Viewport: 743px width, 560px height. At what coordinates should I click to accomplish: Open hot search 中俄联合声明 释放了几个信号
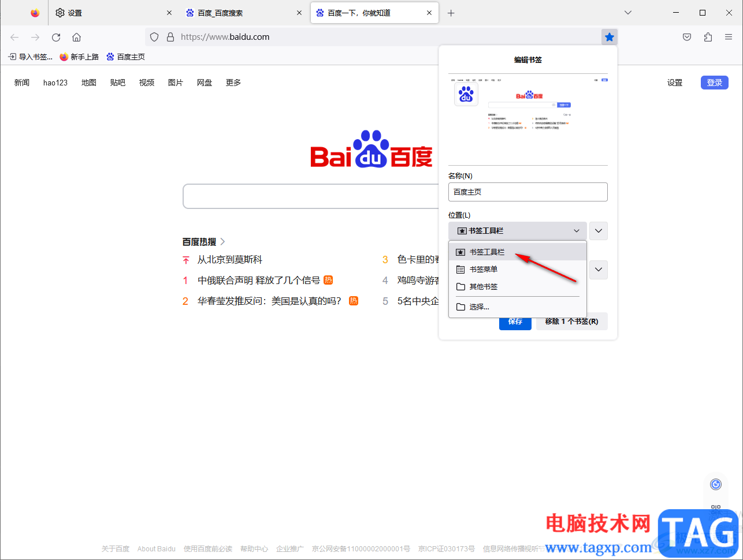pyautogui.click(x=259, y=281)
